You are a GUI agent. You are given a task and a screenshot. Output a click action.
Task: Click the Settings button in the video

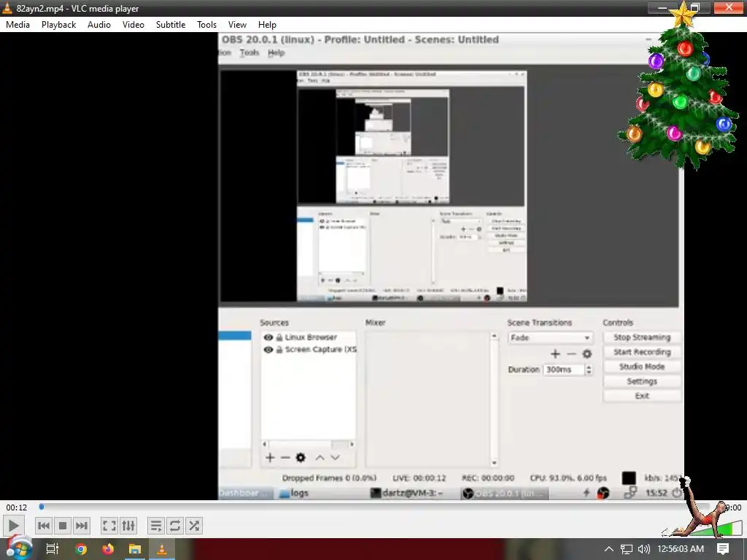[642, 381]
